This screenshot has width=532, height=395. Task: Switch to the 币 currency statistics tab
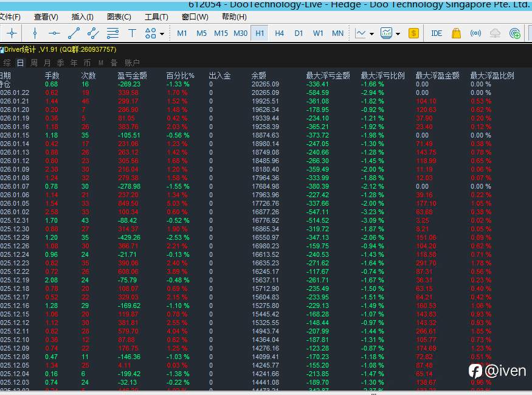[87, 63]
